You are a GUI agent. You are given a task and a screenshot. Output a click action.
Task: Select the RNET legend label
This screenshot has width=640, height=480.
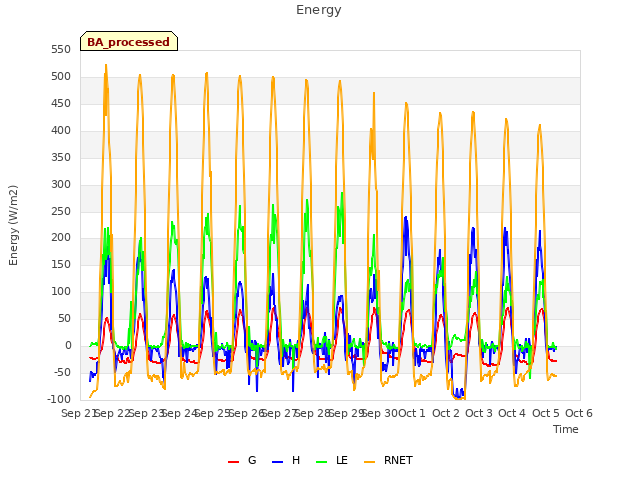[398, 460]
